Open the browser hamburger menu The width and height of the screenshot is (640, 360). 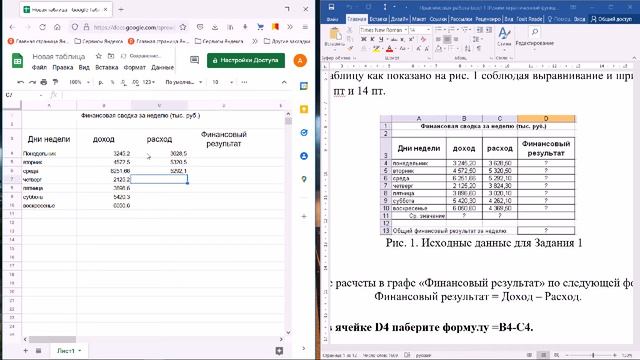click(x=305, y=27)
